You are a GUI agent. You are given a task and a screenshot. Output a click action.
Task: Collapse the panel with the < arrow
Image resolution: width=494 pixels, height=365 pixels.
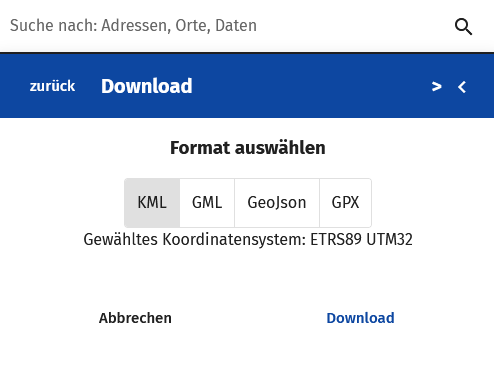click(x=462, y=87)
